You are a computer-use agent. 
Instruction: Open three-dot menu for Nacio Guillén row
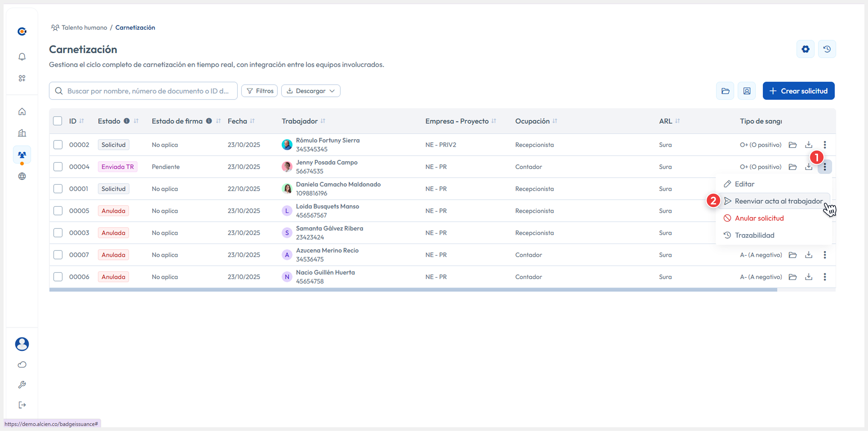825,277
